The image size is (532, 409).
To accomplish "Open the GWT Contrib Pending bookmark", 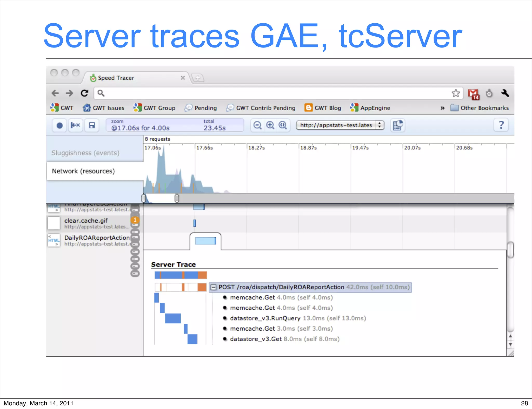I will click(x=261, y=108).
